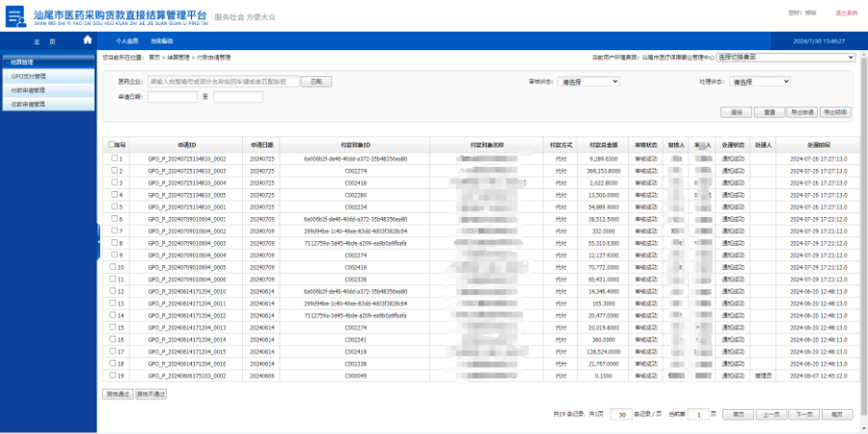Click the home icon in navigation bar
Image resolution: width=868 pixels, height=434 pixels.
88,41
